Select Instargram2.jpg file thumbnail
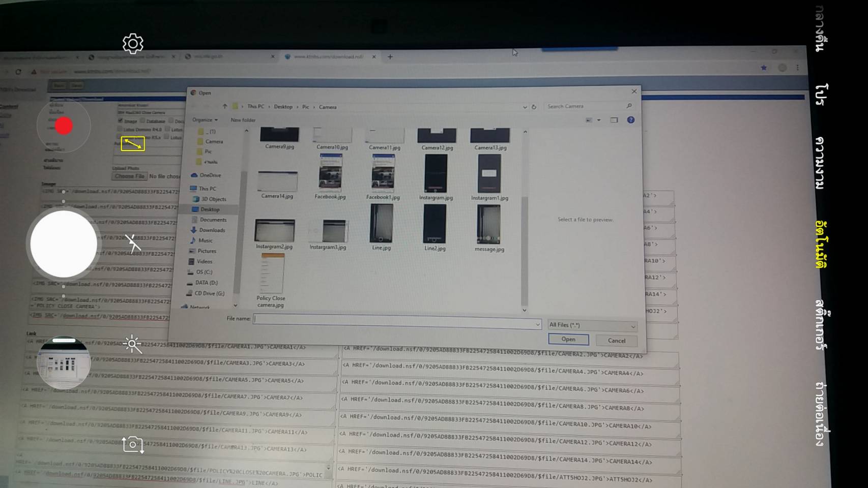 [274, 234]
